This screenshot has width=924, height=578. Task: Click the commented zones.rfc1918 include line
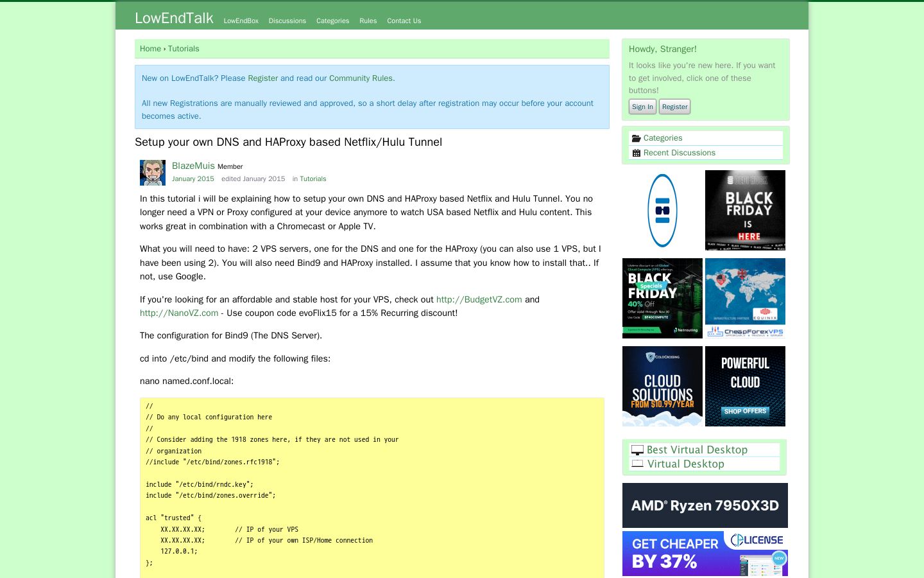click(x=212, y=462)
